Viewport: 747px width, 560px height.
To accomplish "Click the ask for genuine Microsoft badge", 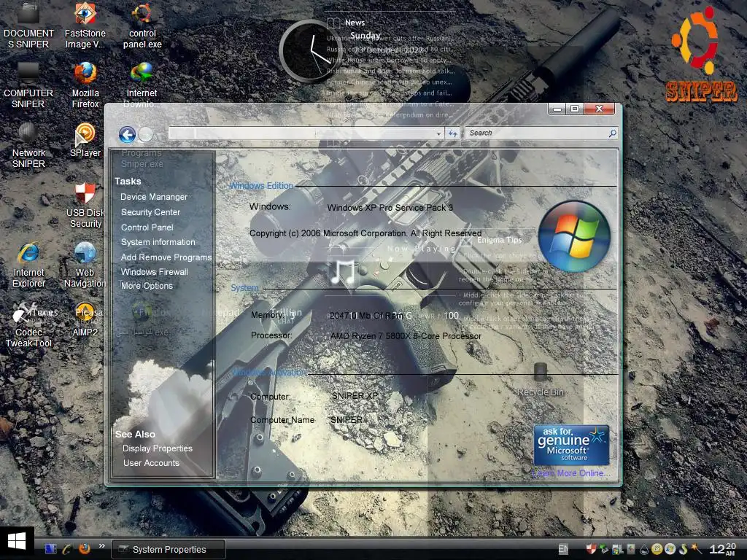I will [571, 445].
